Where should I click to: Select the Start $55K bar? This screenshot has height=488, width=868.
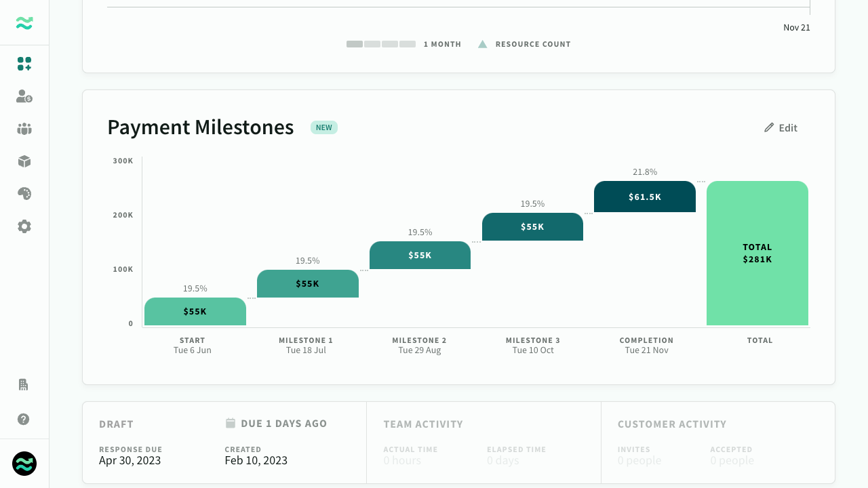coord(195,312)
